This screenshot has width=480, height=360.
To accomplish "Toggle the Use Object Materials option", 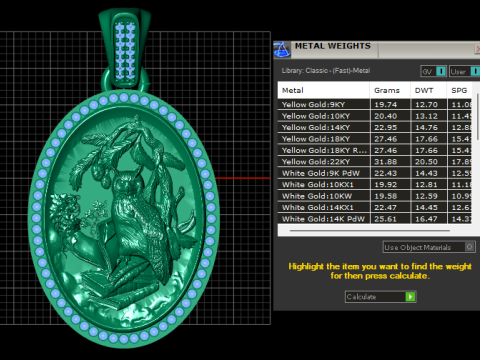I will [x=429, y=247].
